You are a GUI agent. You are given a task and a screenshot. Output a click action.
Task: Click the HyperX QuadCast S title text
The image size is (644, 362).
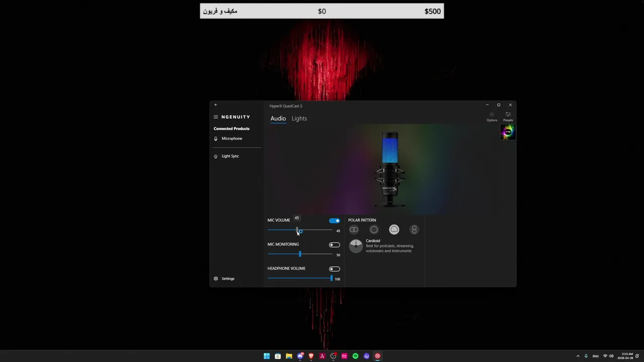(x=286, y=106)
